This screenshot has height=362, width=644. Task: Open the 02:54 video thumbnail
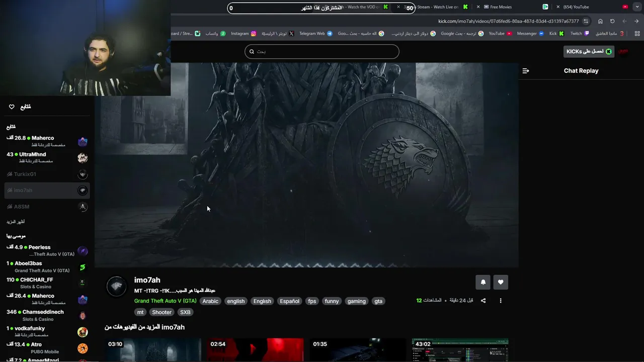coord(256,350)
